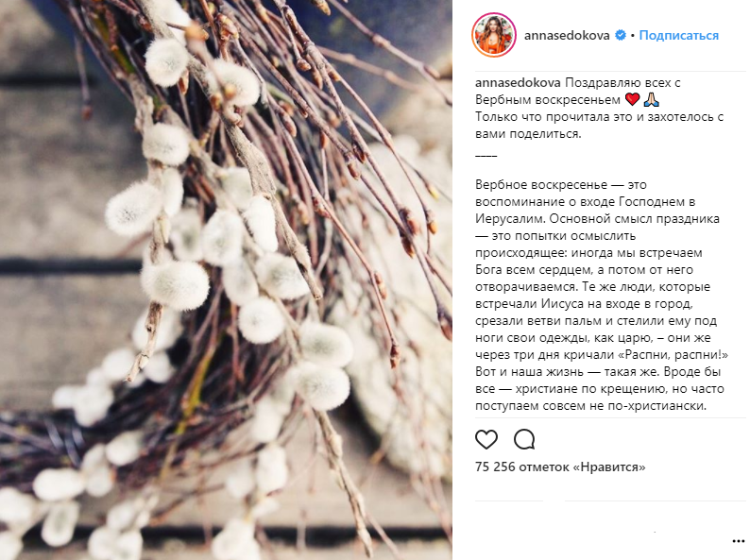This screenshot has height=560, width=750.
Task: Click the praying hands emoji in the caption
Action: (x=652, y=99)
